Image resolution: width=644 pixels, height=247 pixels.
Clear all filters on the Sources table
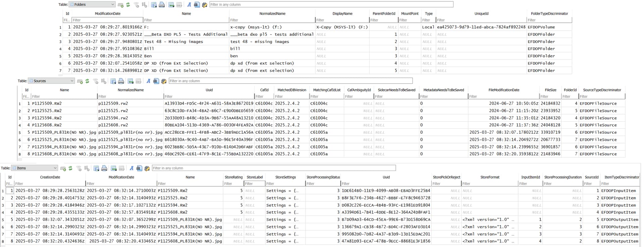[96, 81]
